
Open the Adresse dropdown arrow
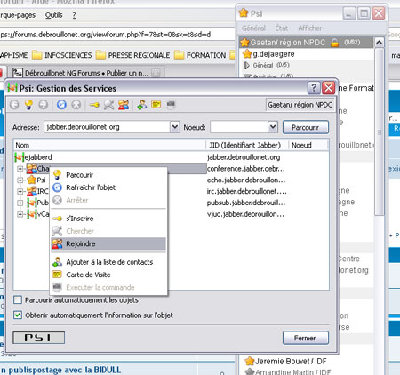(175, 127)
